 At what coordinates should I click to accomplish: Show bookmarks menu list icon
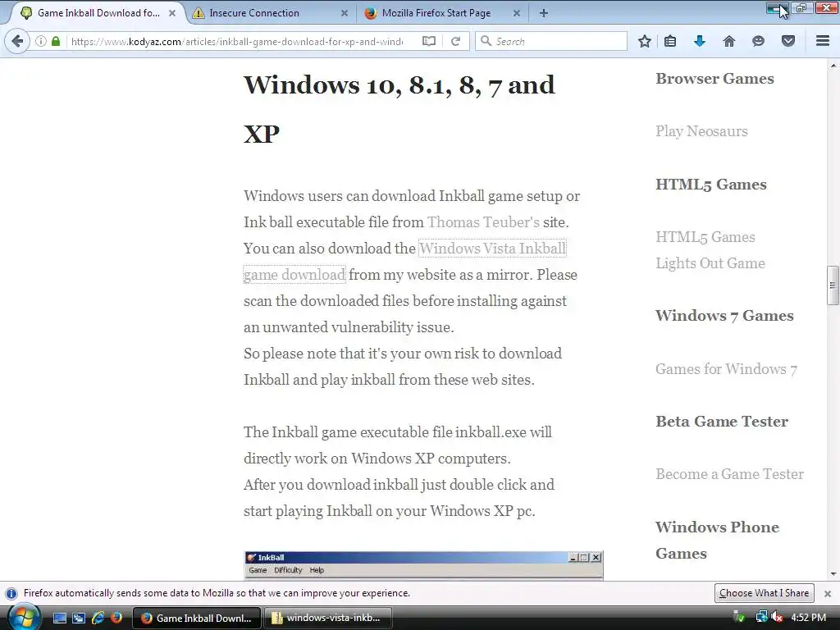tap(670, 41)
